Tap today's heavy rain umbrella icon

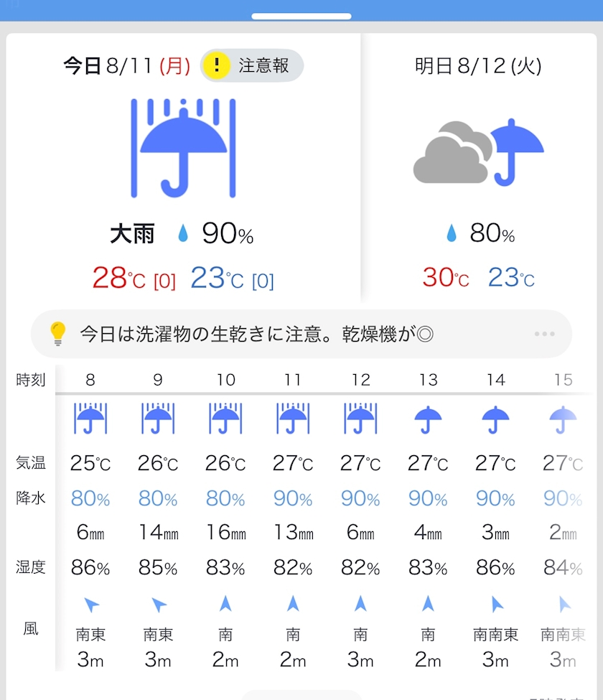[183, 148]
